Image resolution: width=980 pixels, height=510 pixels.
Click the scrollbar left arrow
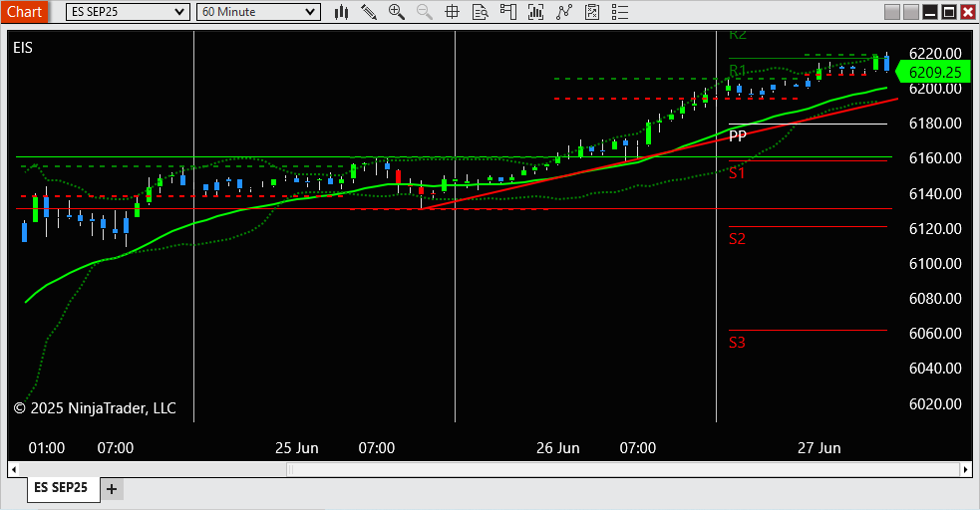click(13, 469)
